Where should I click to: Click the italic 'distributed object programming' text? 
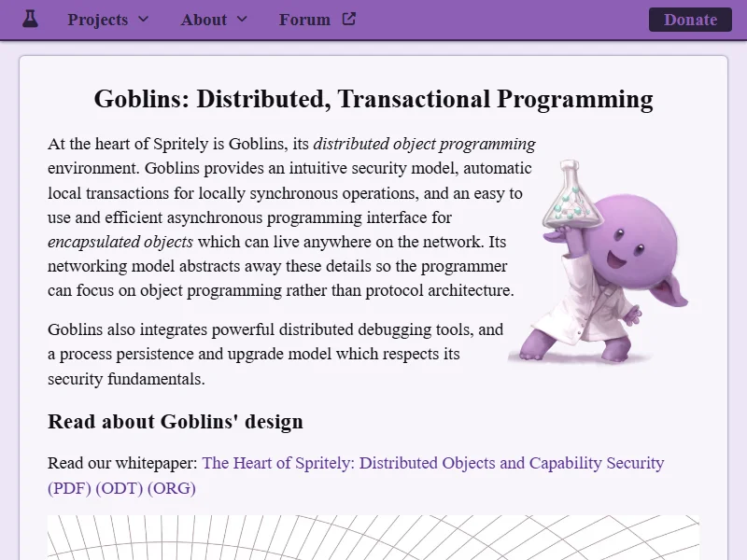click(x=424, y=145)
